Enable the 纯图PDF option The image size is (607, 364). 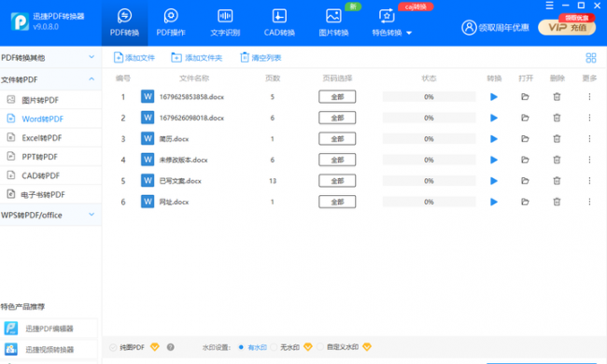(113, 347)
